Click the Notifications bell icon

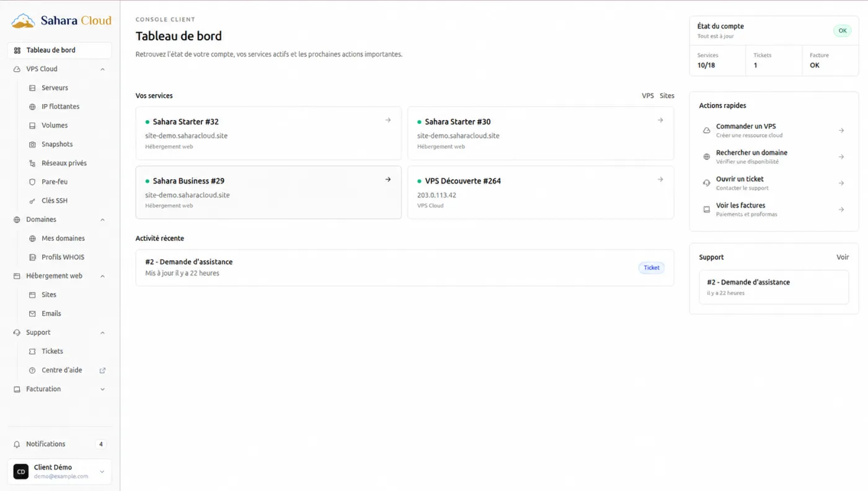coord(17,444)
